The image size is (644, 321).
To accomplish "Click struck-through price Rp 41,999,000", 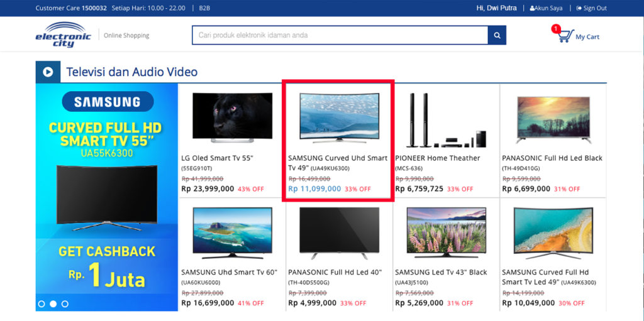I will pyautogui.click(x=203, y=179).
